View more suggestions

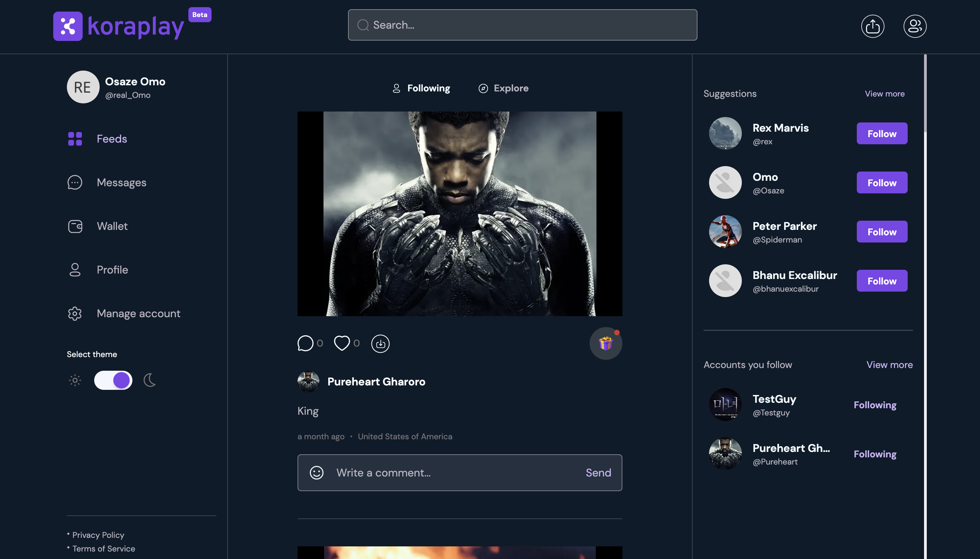click(884, 94)
